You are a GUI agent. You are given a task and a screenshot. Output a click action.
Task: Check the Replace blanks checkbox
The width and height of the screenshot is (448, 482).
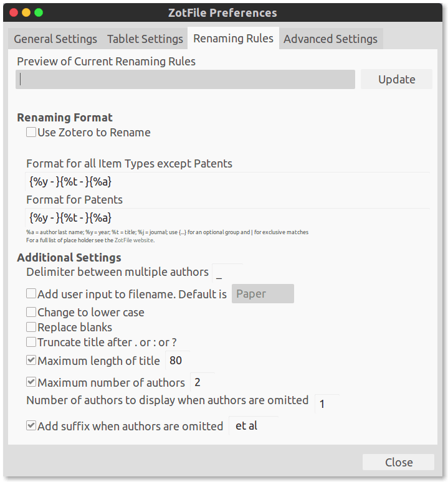point(31,327)
